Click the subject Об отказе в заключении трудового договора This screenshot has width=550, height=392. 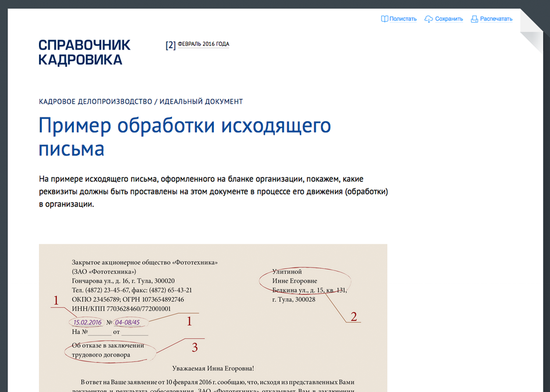[108, 350]
